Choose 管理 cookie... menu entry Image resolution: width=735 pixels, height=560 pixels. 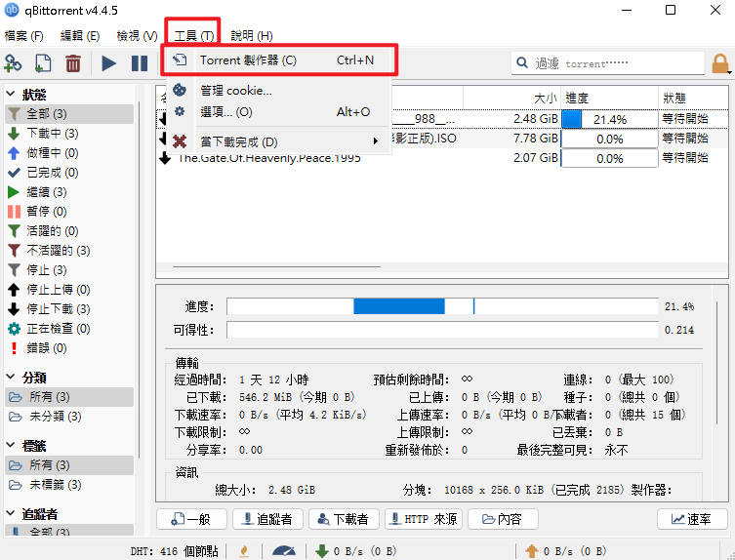click(279, 90)
